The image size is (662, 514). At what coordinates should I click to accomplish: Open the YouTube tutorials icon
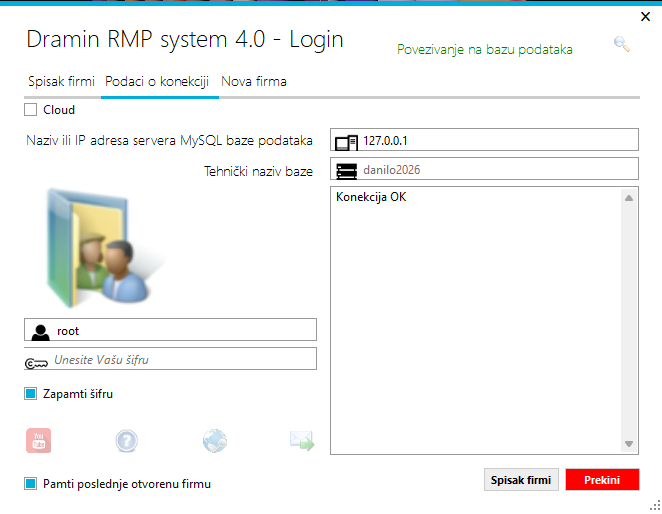pos(38,441)
